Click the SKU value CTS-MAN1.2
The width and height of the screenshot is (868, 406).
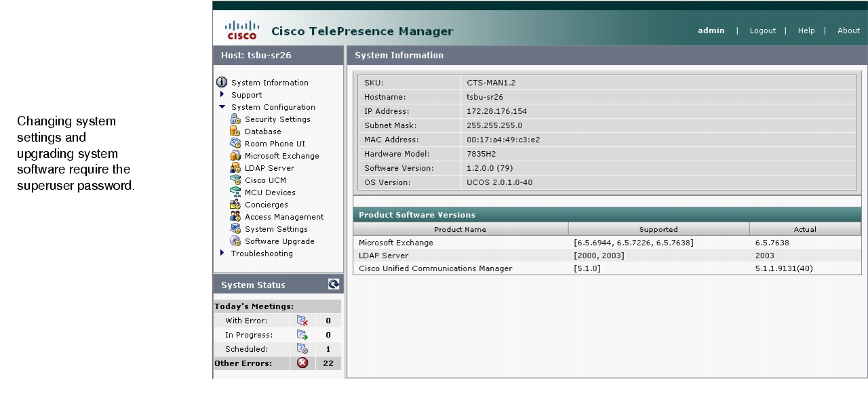click(x=491, y=83)
